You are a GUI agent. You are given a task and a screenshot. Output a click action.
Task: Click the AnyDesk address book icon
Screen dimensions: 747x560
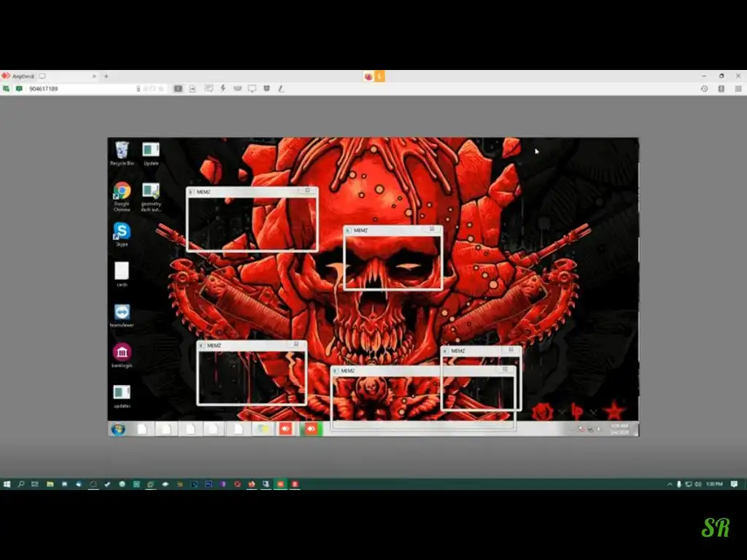(721, 88)
